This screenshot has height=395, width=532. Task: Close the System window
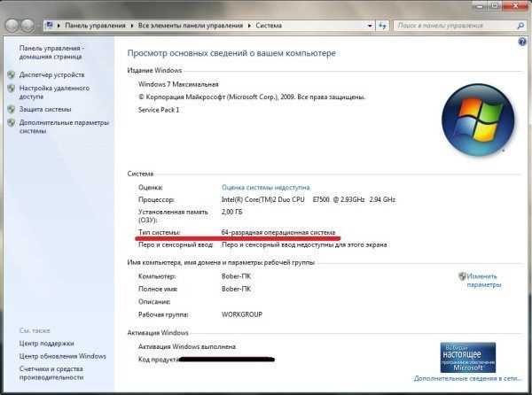(x=515, y=5)
